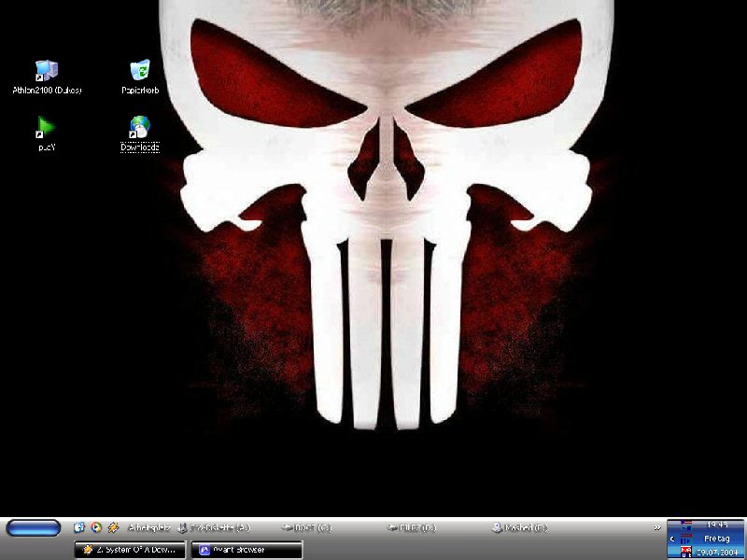The image size is (747, 560).
Task: Launch Windows Media Player from quick launch
Action: tap(96, 527)
